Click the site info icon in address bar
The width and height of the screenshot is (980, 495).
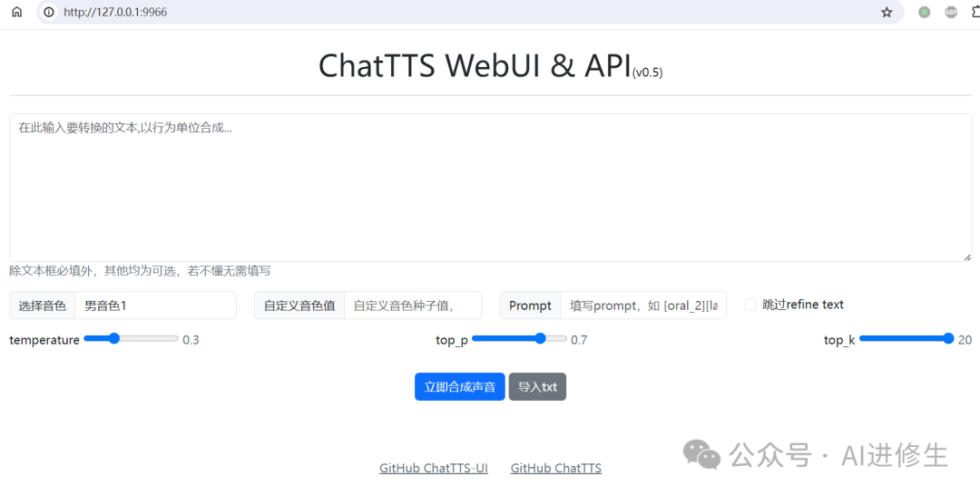click(x=49, y=12)
